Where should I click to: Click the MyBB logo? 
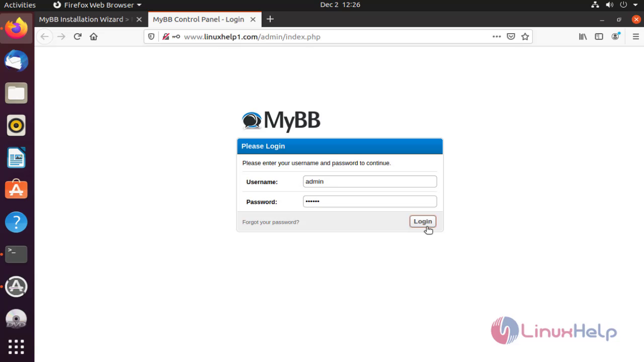pyautogui.click(x=281, y=121)
